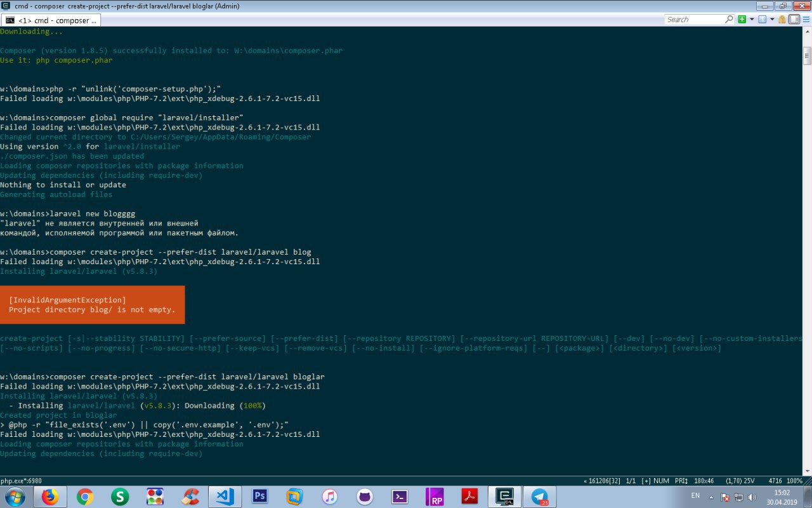The image size is (812, 508).
Task: Open CCleaner from the taskbar
Action: pyautogui.click(x=190, y=497)
